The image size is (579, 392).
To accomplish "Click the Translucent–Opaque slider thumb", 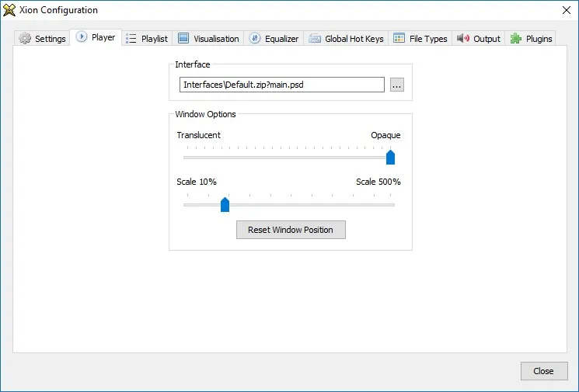I will [x=390, y=158].
